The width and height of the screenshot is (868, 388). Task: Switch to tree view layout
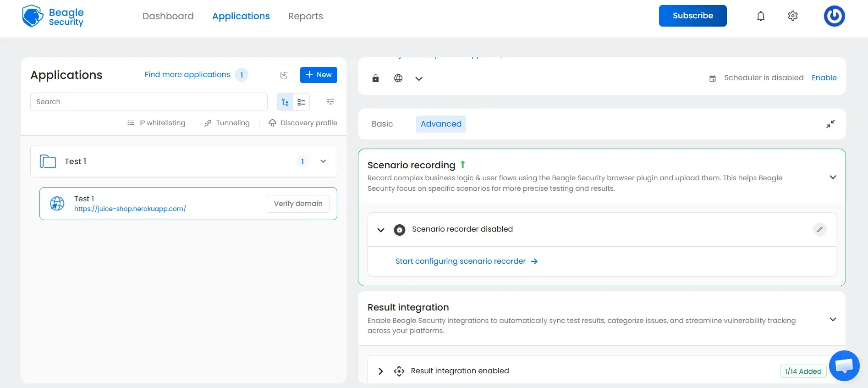(285, 102)
